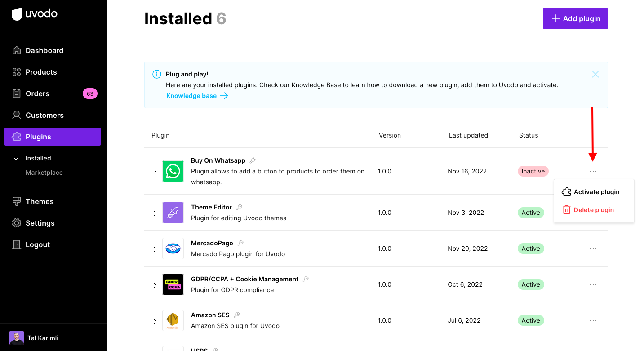Click the Theme Editor plugin name

tap(211, 207)
